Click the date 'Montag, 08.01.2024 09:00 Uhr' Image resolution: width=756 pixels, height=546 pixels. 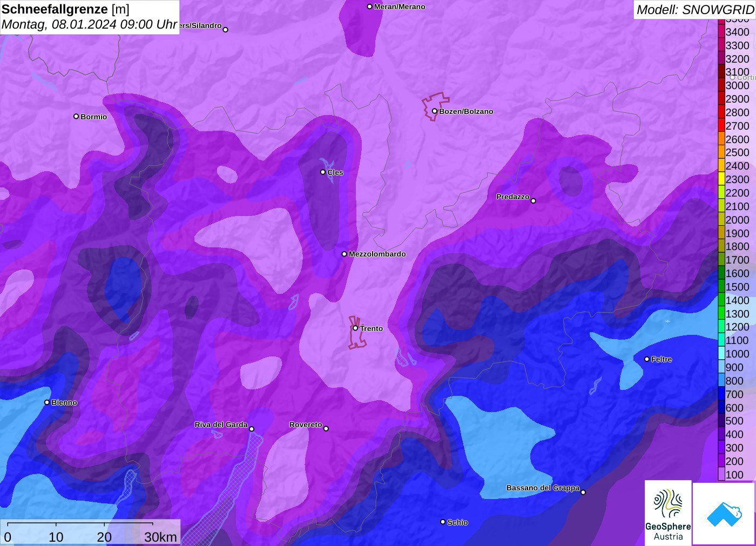click(x=89, y=24)
